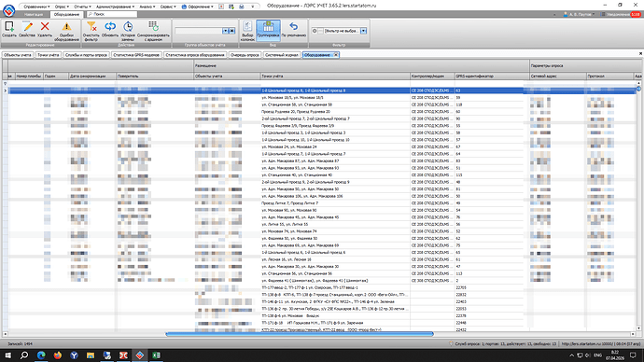Open История замены clock icon

point(128,31)
